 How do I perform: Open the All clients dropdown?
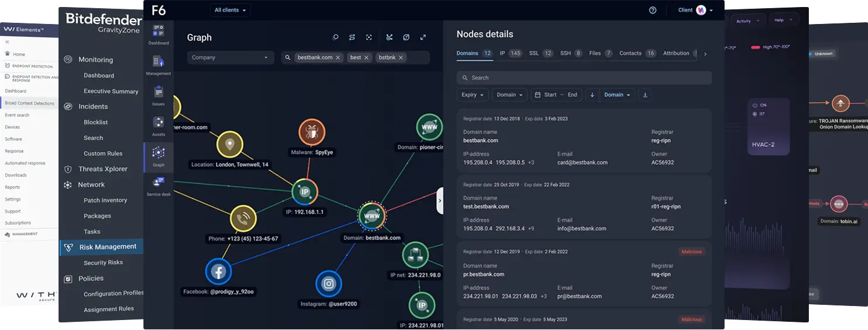point(230,11)
